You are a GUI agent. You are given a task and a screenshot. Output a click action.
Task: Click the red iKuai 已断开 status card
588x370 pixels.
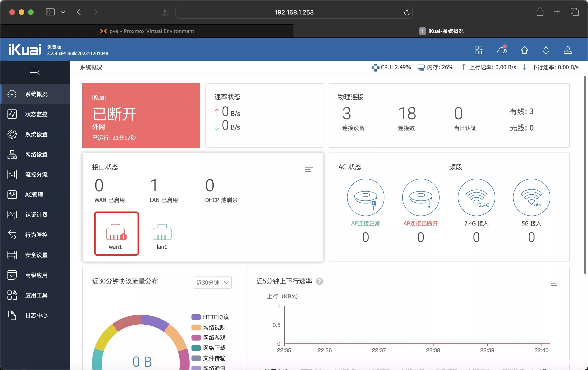coord(141,115)
